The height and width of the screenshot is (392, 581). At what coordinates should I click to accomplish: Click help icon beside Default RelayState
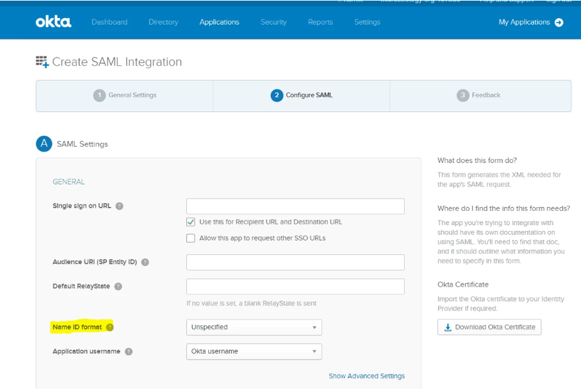[118, 287]
